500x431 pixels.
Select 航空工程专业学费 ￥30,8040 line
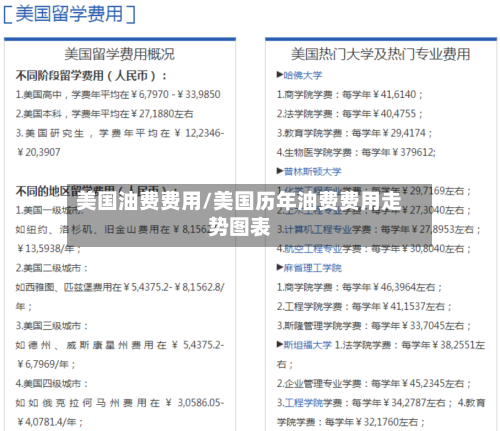(x=374, y=249)
